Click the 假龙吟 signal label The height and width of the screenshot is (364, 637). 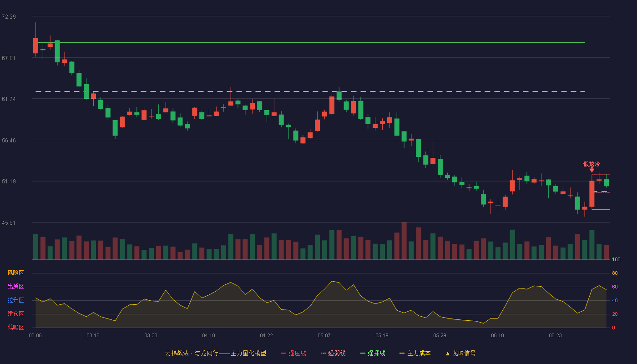point(591,164)
